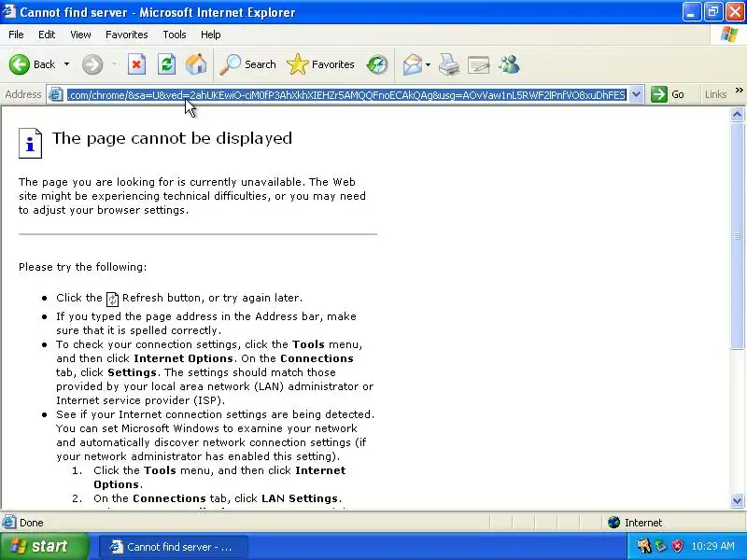Go to the Home page icon
This screenshot has width=747, height=560.
click(x=196, y=64)
